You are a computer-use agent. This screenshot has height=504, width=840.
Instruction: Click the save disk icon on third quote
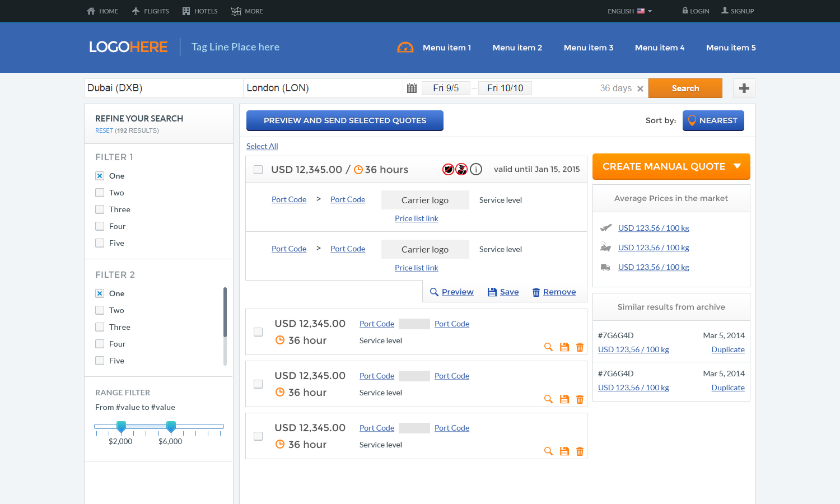click(x=564, y=399)
